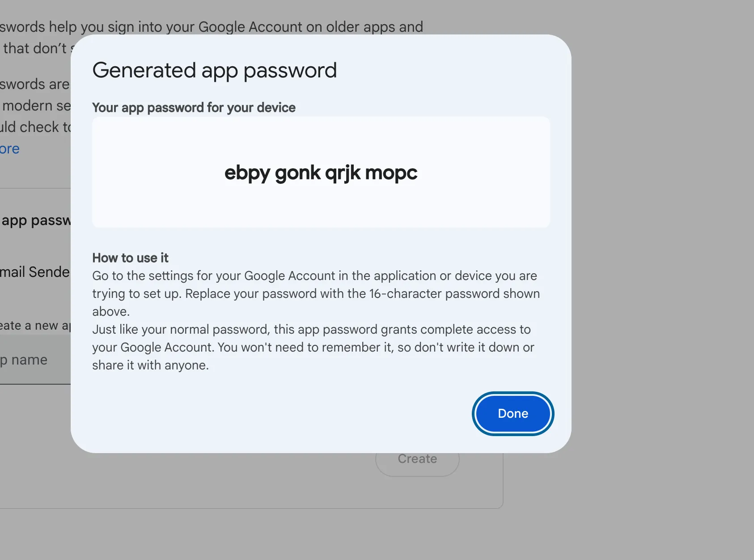Click the 'gonk' password segment

pyautogui.click(x=298, y=173)
